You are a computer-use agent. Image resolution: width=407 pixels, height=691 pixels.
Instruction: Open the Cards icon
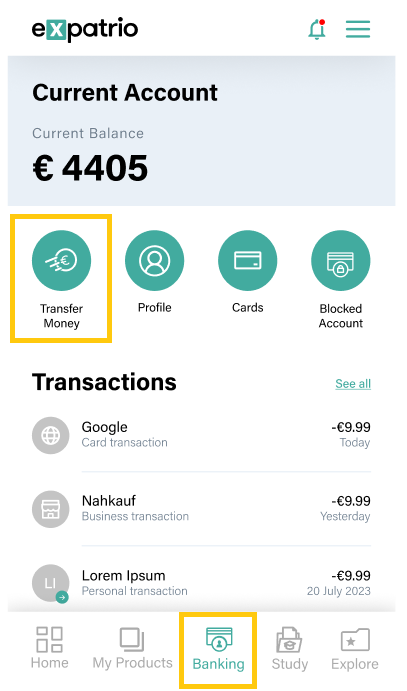248,260
